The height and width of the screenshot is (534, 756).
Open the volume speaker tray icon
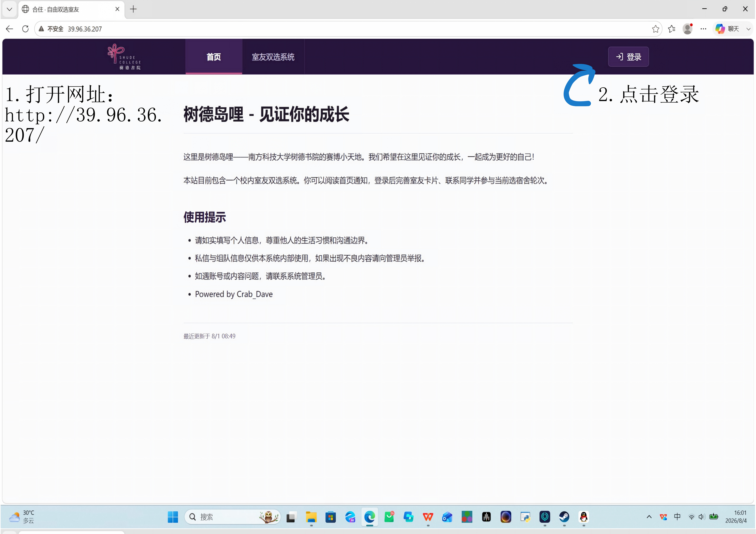[701, 517]
